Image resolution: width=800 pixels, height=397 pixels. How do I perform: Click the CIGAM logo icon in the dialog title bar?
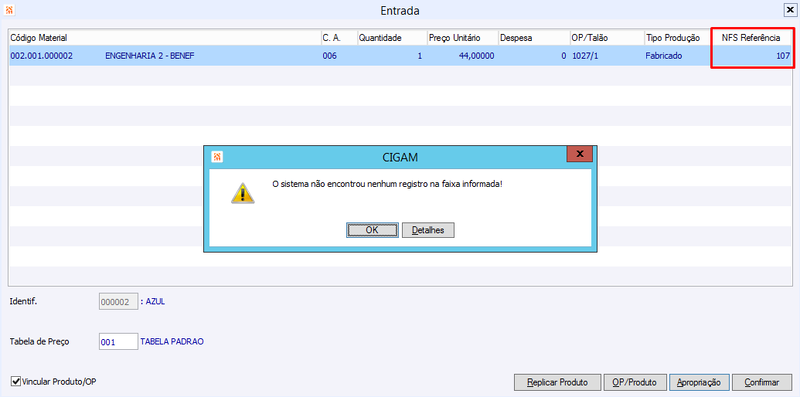point(217,157)
